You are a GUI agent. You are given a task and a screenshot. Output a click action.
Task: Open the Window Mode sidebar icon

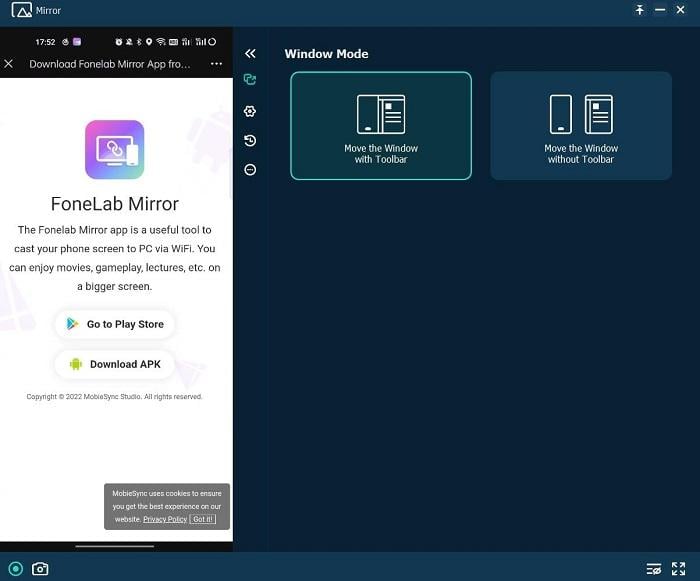pos(250,79)
